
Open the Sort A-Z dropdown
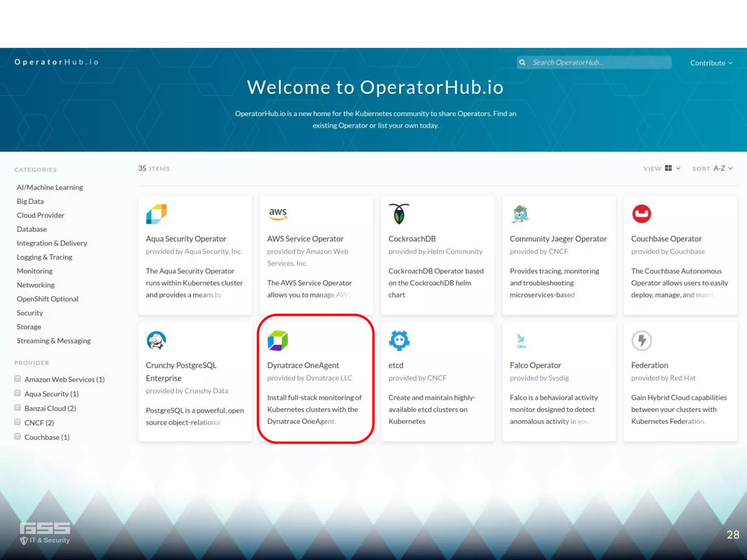[723, 168]
